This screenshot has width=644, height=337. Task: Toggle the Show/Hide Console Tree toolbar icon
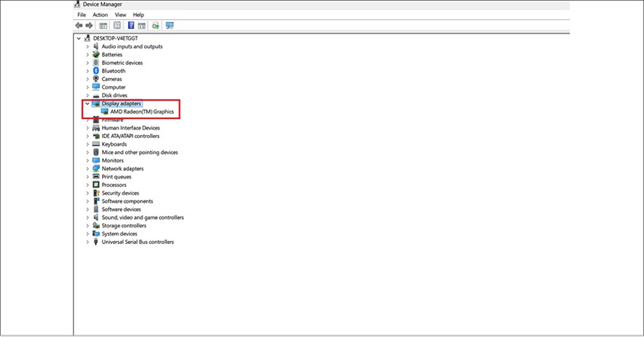click(x=103, y=25)
